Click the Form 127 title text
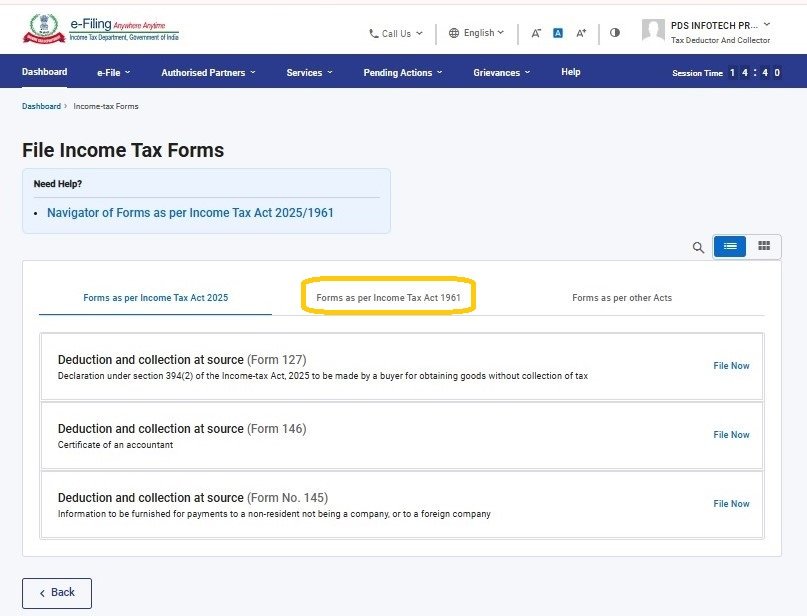This screenshot has height=616, width=807. (182, 360)
